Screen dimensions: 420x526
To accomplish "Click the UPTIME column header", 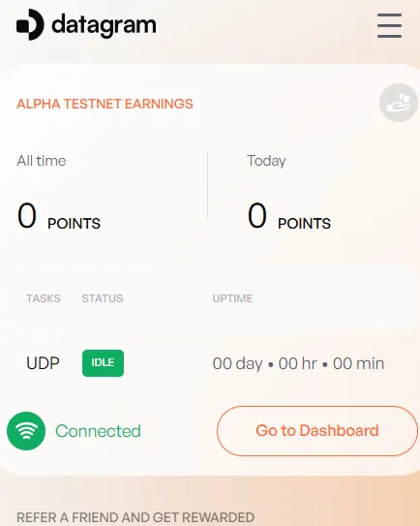I will tap(232, 298).
